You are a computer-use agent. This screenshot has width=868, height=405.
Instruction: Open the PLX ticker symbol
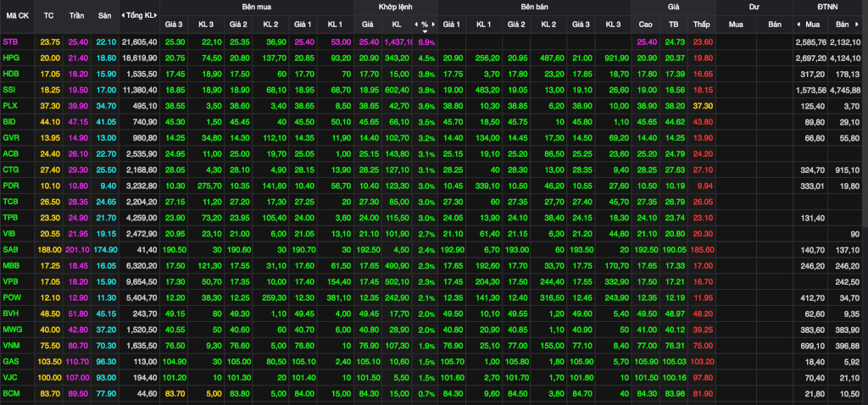coord(10,106)
